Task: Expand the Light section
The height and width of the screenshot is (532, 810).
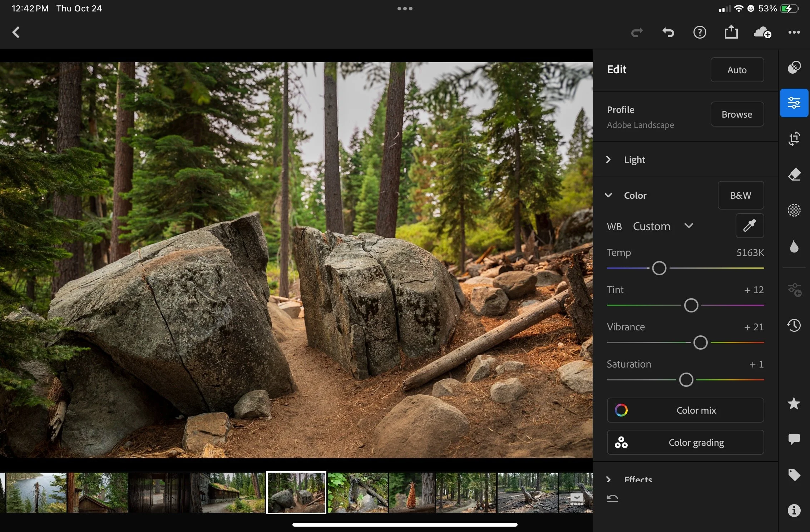Action: tap(634, 159)
